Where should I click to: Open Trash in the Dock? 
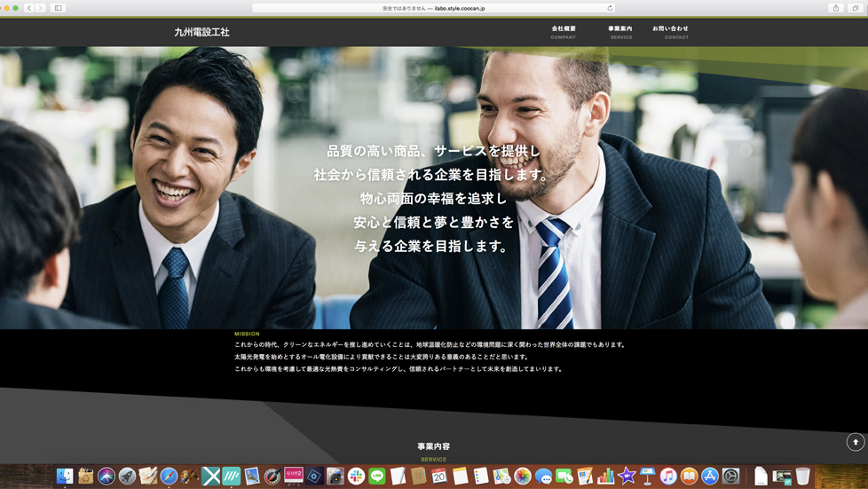pos(802,476)
